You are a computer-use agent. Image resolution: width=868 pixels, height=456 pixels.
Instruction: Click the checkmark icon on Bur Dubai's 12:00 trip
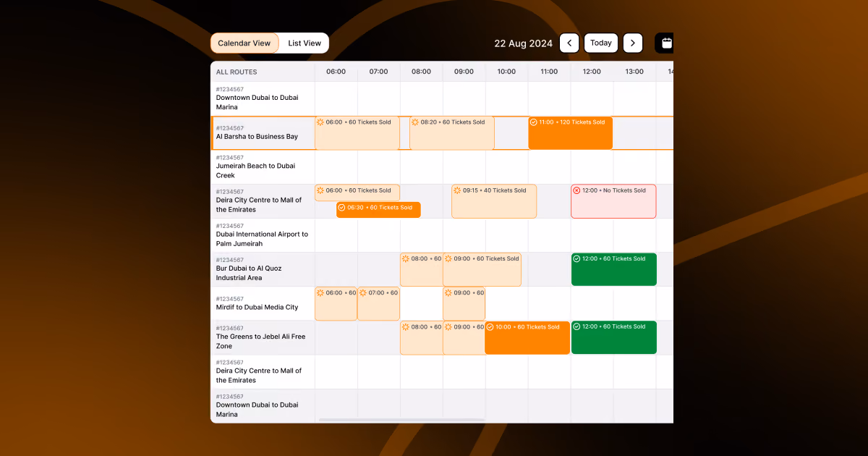(x=576, y=258)
